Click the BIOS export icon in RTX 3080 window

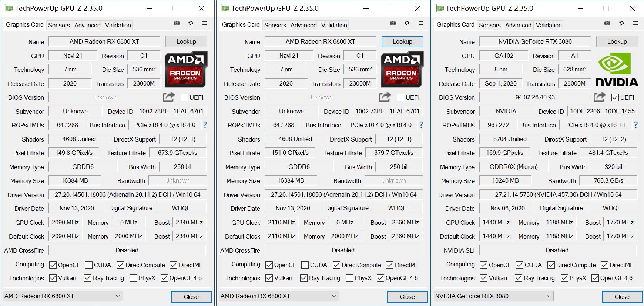pos(600,97)
